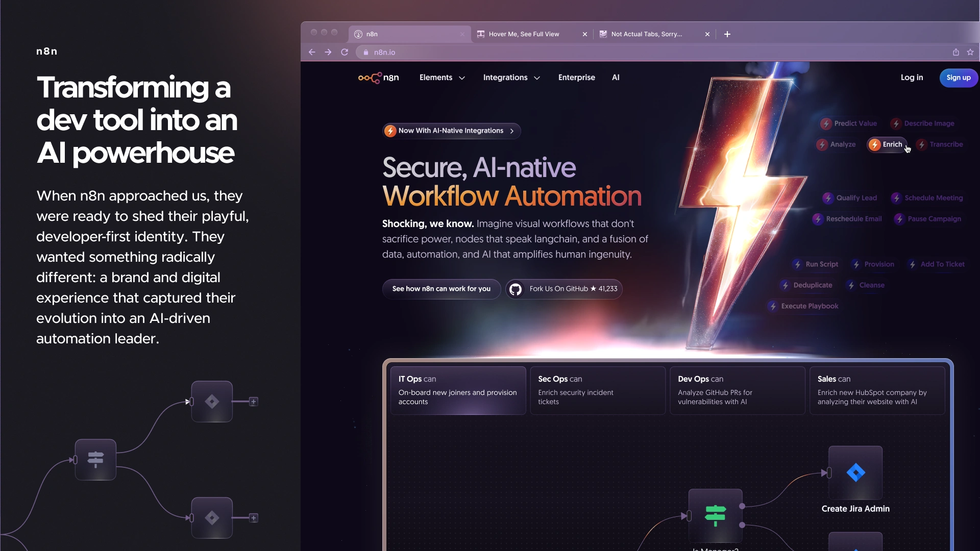The height and width of the screenshot is (551, 980).
Task: Click the lightning icon on AI-Native banner
Action: coord(390,131)
